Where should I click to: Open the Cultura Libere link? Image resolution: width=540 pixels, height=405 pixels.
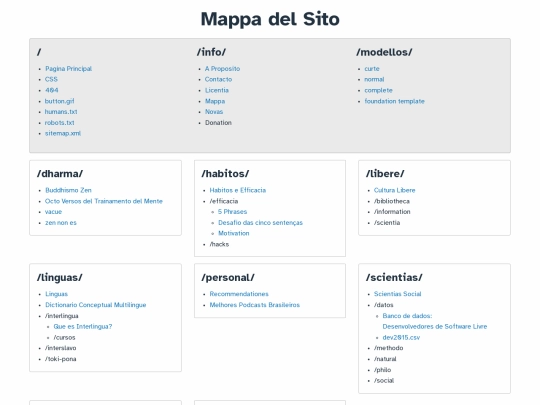[395, 190]
